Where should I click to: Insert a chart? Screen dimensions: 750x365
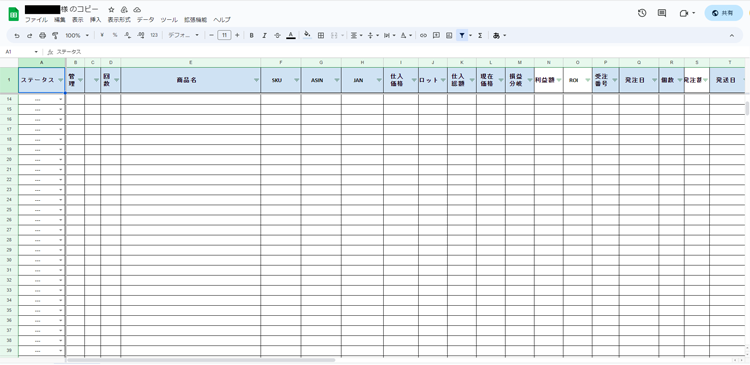pyautogui.click(x=449, y=35)
